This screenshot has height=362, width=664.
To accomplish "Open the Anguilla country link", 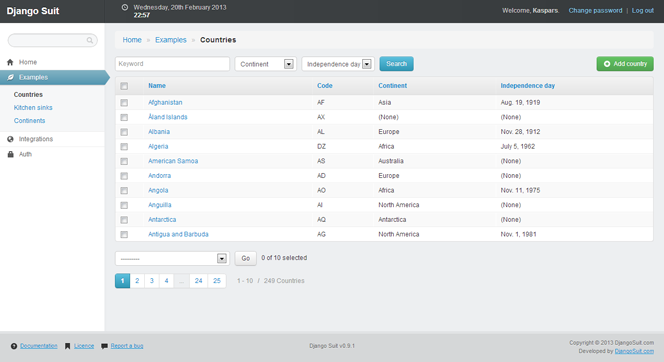I will click(160, 205).
